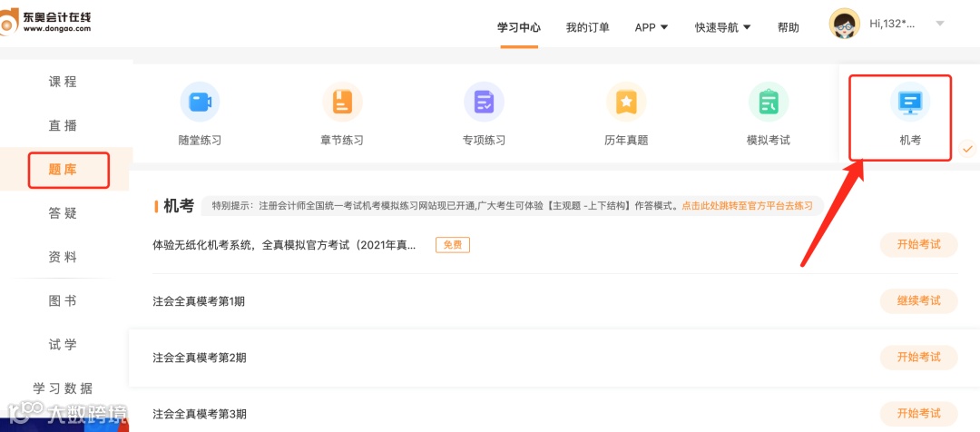
Task: Click the title 注会全真模考第3期
Action: [200, 414]
